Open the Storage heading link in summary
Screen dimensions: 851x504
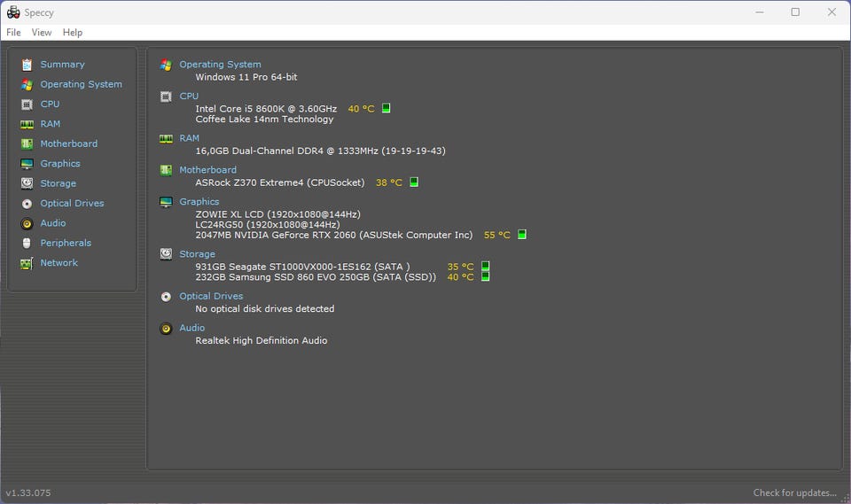(197, 254)
